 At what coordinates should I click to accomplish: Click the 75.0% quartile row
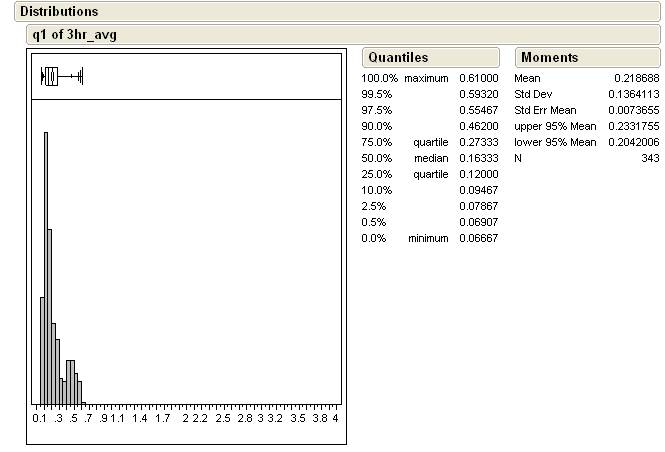[428, 142]
